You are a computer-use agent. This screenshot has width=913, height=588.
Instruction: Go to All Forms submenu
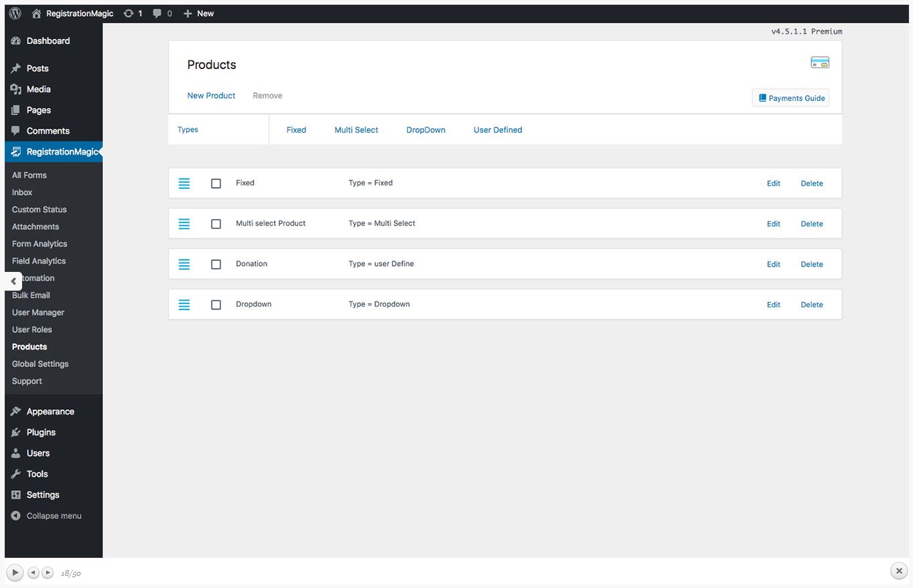pyautogui.click(x=29, y=175)
